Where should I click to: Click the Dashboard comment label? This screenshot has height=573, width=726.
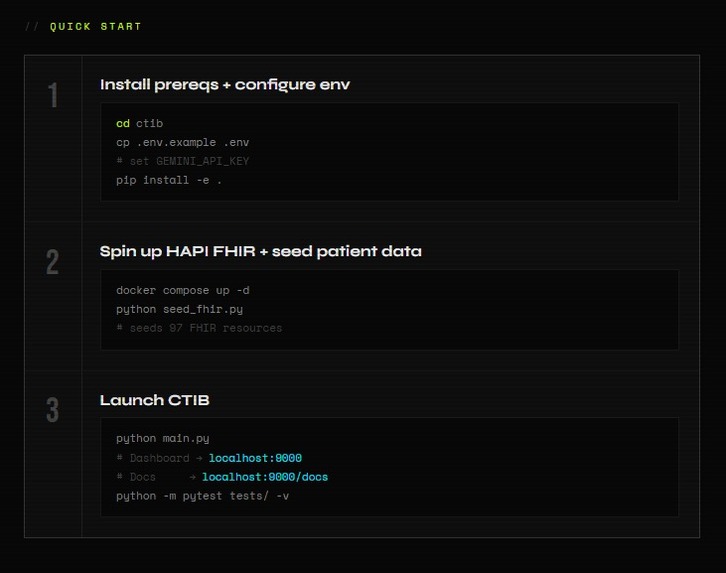pyautogui.click(x=159, y=458)
